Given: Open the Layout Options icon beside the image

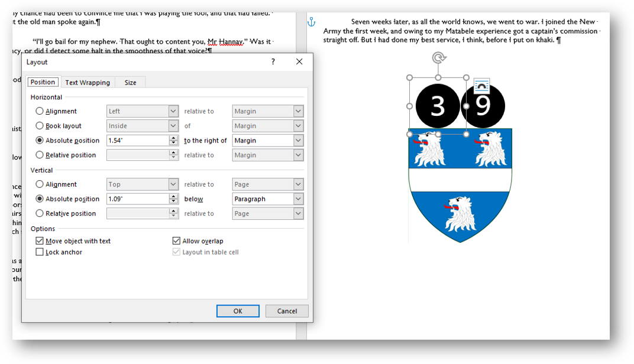Looking at the screenshot, I should [481, 86].
